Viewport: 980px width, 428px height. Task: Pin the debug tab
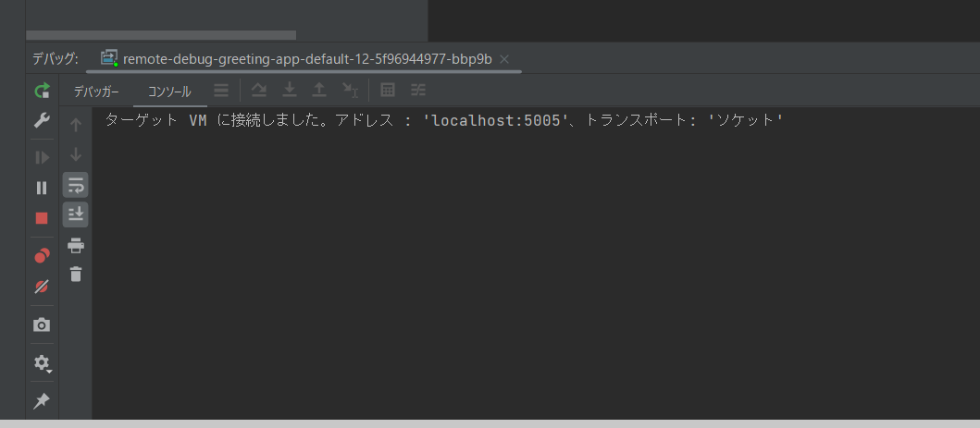[42, 400]
